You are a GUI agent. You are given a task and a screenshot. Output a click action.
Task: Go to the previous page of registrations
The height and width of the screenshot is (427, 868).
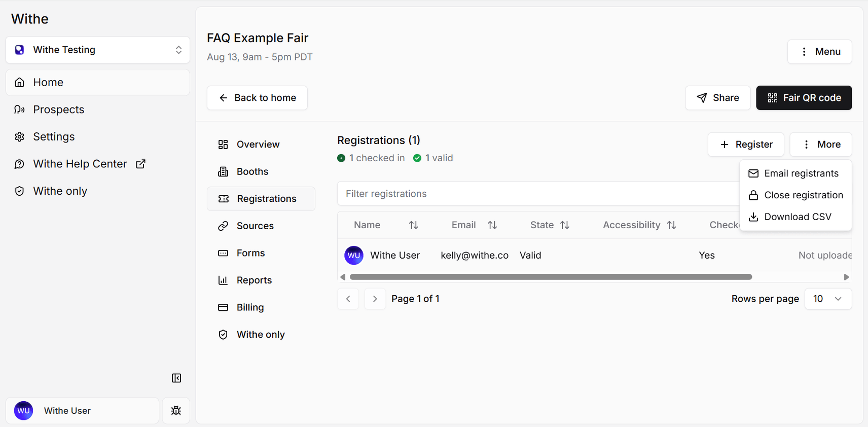point(348,299)
